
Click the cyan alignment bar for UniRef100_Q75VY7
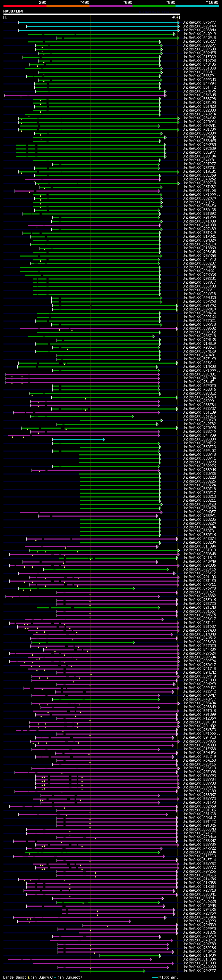coord(99,23)
